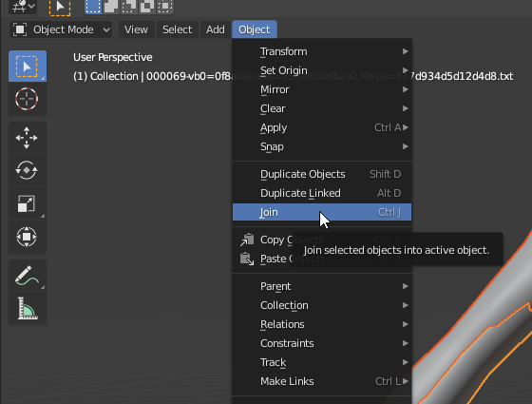Activate the Transform tool
The width and height of the screenshot is (532, 404).
[28, 237]
